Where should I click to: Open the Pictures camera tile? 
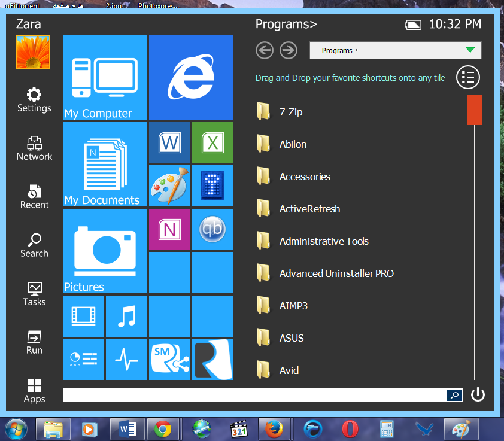(105, 251)
